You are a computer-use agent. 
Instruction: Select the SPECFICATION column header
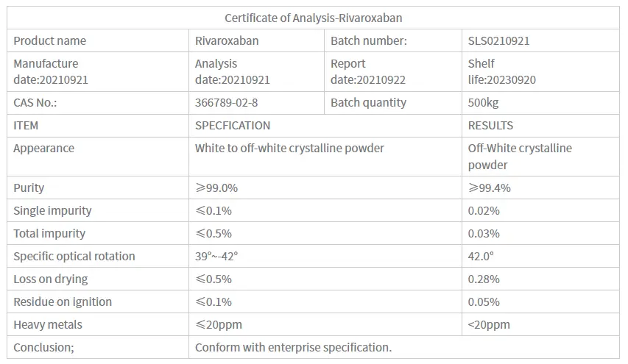point(233,126)
